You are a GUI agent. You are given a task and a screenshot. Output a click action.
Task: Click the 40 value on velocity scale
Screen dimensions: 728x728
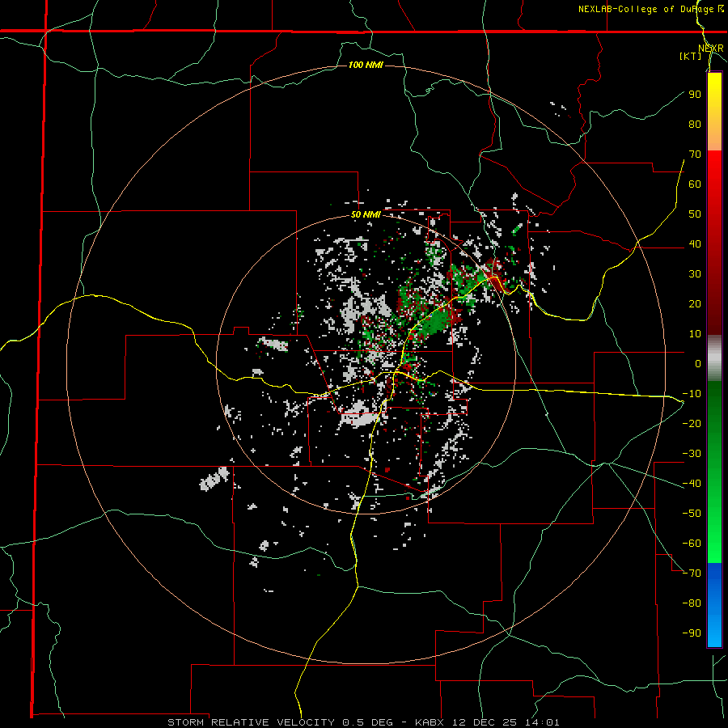point(695,243)
